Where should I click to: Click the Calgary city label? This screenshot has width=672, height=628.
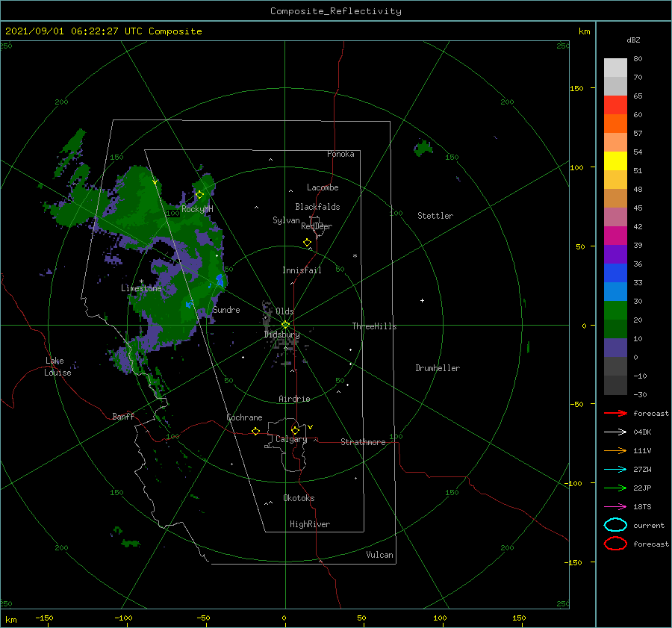[291, 439]
